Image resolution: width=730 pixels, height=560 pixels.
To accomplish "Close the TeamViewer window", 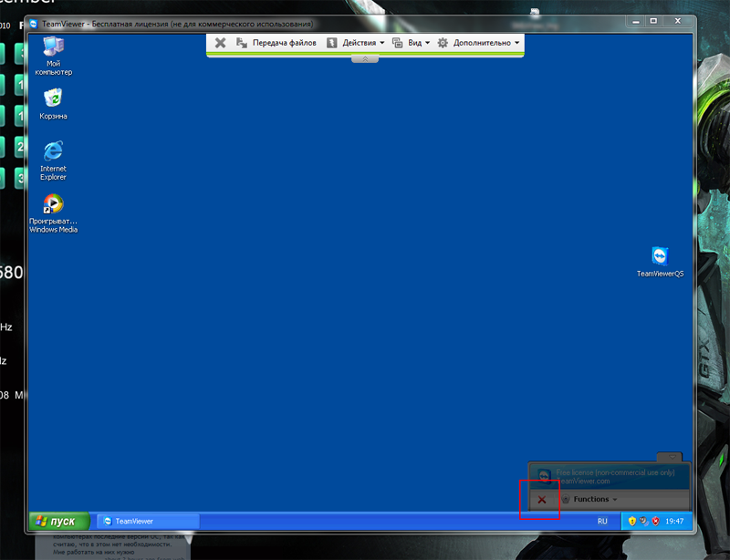I will [x=678, y=21].
